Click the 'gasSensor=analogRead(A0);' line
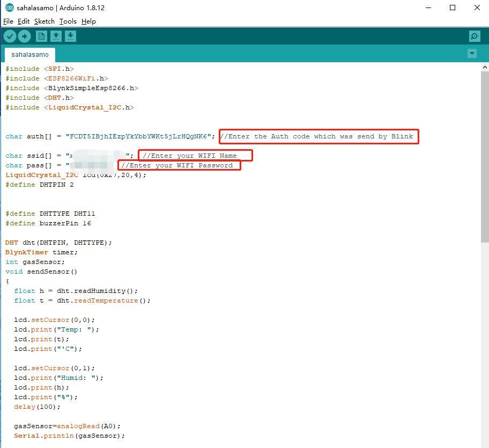 (x=68, y=427)
